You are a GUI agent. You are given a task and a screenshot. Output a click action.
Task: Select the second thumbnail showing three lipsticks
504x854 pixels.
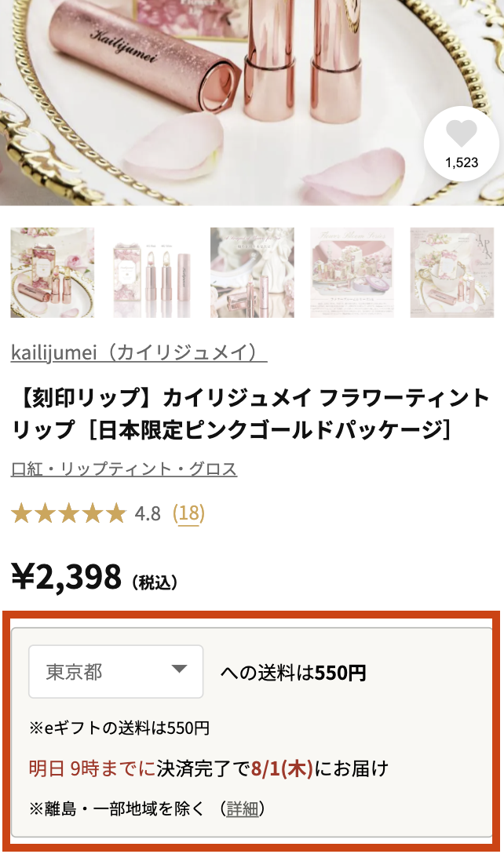[152, 272]
